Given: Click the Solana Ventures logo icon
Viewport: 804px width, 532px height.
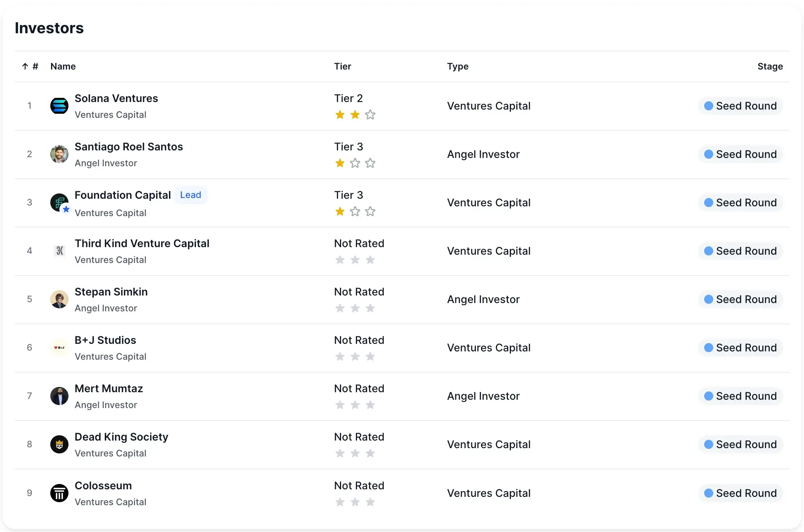Looking at the screenshot, I should (x=59, y=106).
